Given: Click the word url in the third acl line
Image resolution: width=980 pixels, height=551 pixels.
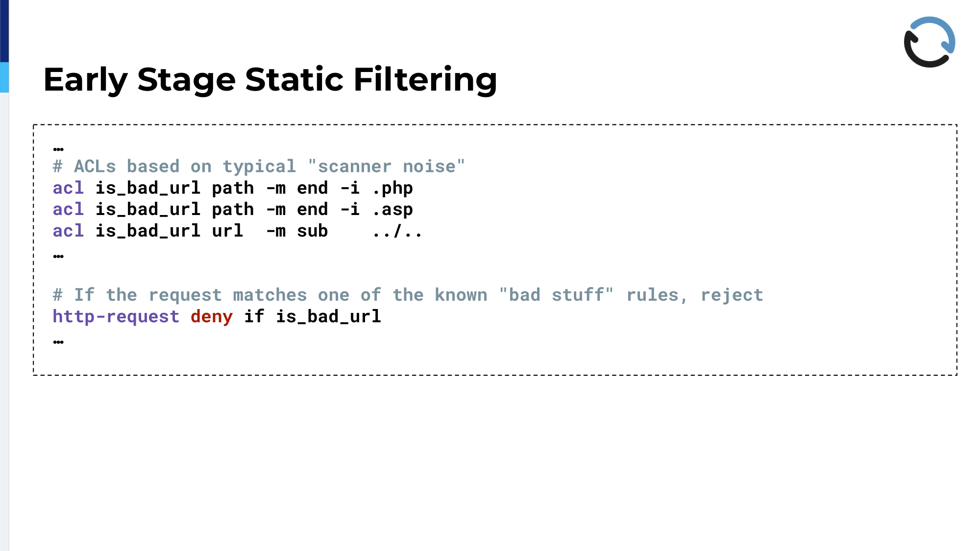Looking at the screenshot, I should coord(227,231).
